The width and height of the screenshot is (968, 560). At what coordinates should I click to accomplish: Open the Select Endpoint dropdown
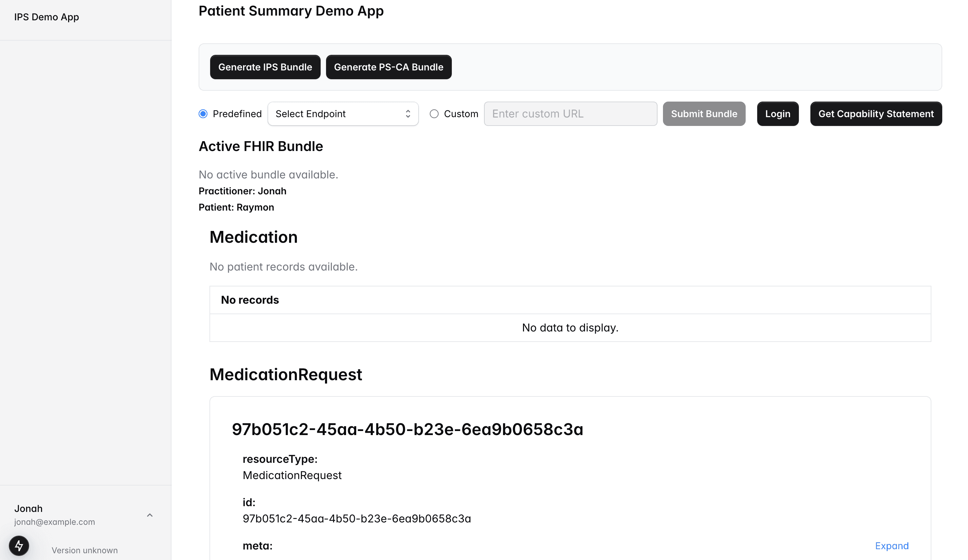pyautogui.click(x=342, y=114)
